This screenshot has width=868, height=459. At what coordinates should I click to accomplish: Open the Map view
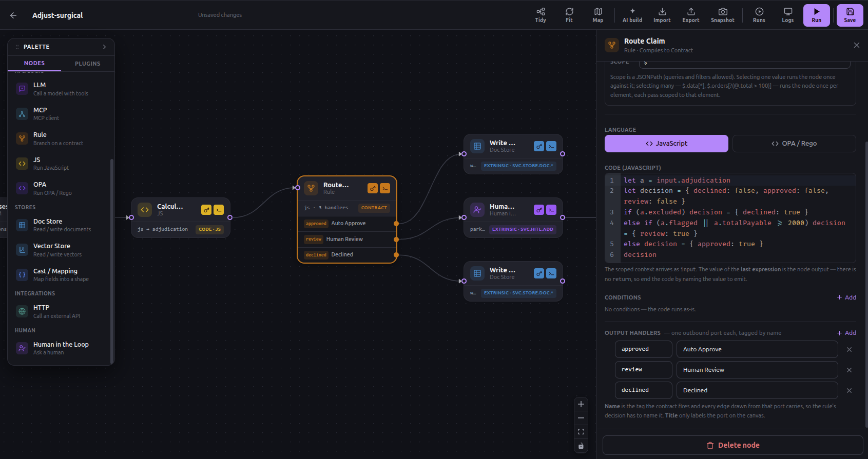coord(598,15)
